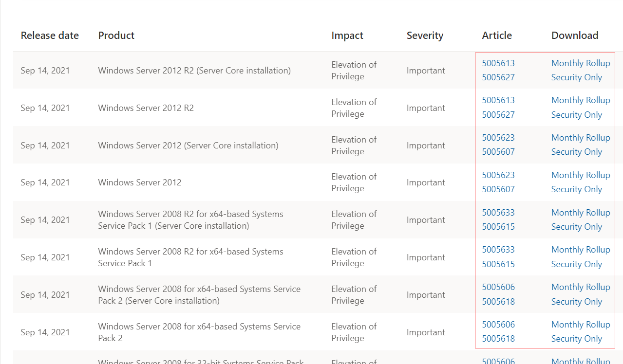Download Security Only for non-Core Server 2008 R2 SP1
This screenshot has height=364, width=623.
pos(577,264)
